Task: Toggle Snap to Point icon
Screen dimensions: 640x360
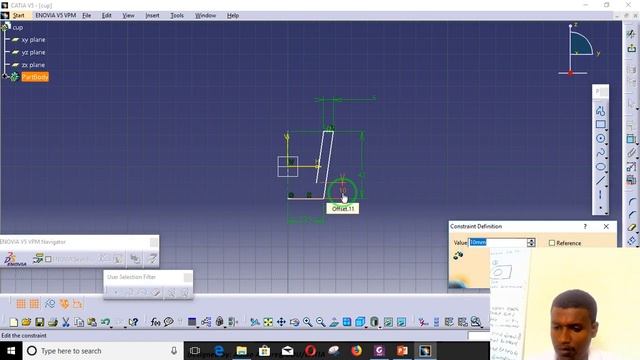Action: click(x=34, y=303)
